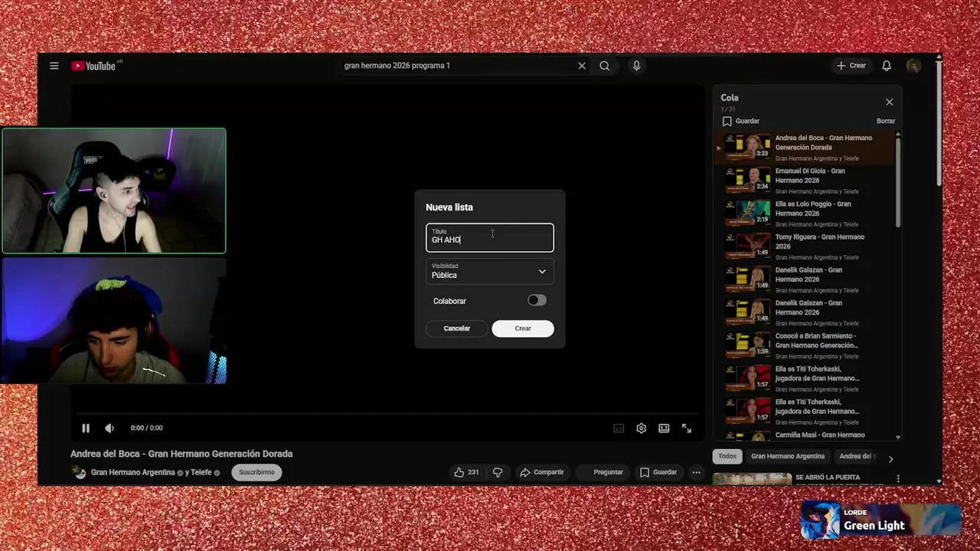The image size is (980, 551).
Task: Focus the Título field in Nueva lista
Action: pyautogui.click(x=490, y=238)
